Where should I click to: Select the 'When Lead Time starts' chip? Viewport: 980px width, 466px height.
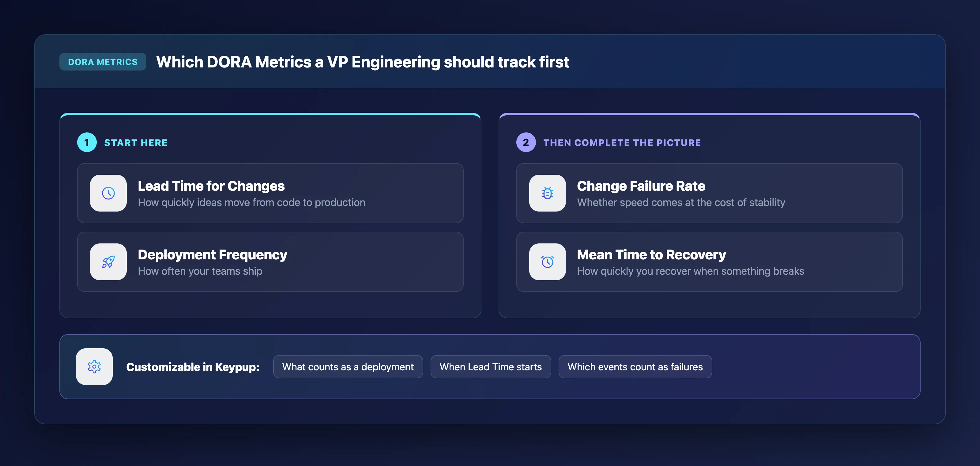tap(490, 367)
